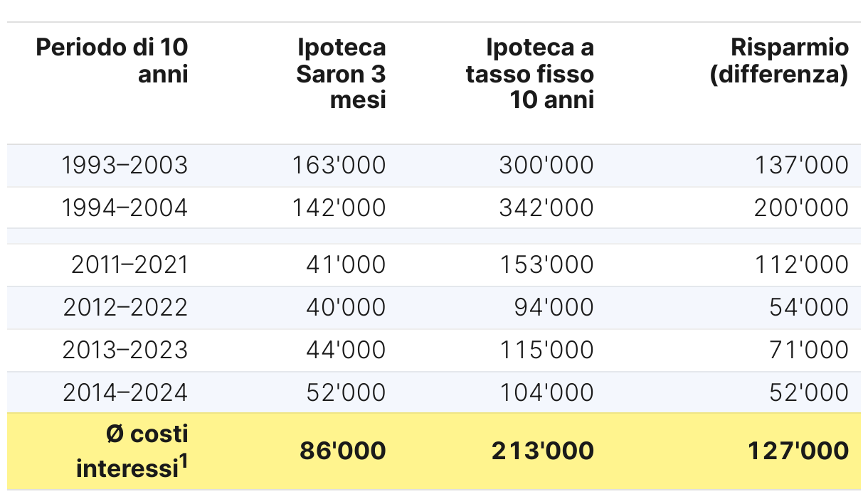
Task: Select the '163'000' Saron cost value
Action: 339,166
